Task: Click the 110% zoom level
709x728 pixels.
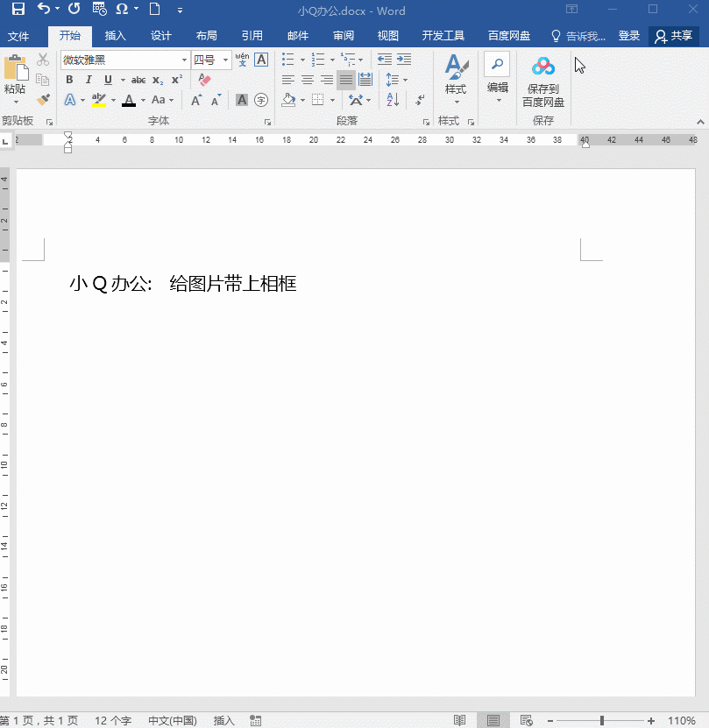Action: [682, 721]
